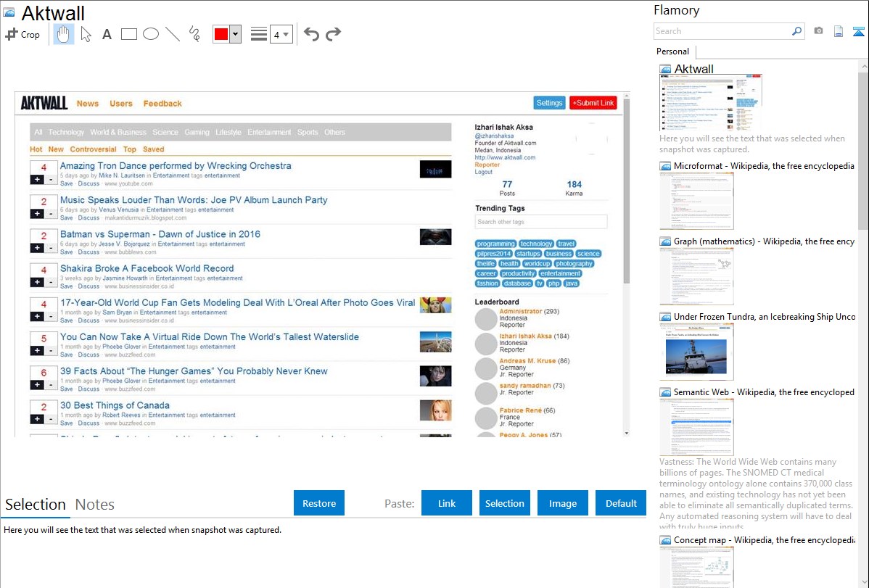
Task: Redo the last undone edit
Action: pyautogui.click(x=333, y=34)
